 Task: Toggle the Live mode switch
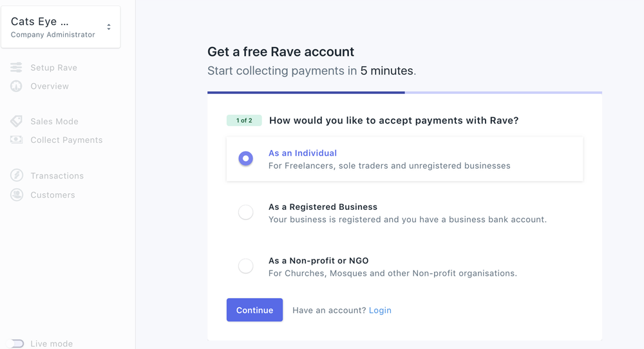click(16, 344)
